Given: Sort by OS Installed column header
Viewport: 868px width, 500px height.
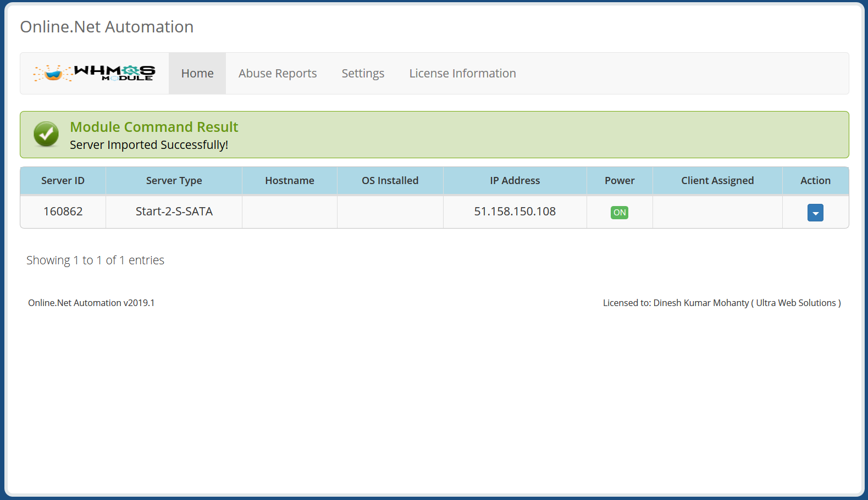Looking at the screenshot, I should [390, 181].
